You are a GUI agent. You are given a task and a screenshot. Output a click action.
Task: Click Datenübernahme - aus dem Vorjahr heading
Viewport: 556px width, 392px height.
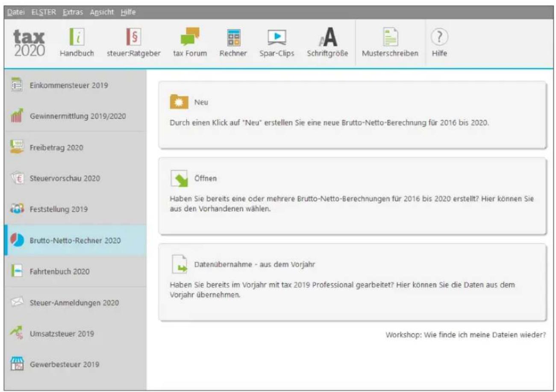pyautogui.click(x=255, y=264)
